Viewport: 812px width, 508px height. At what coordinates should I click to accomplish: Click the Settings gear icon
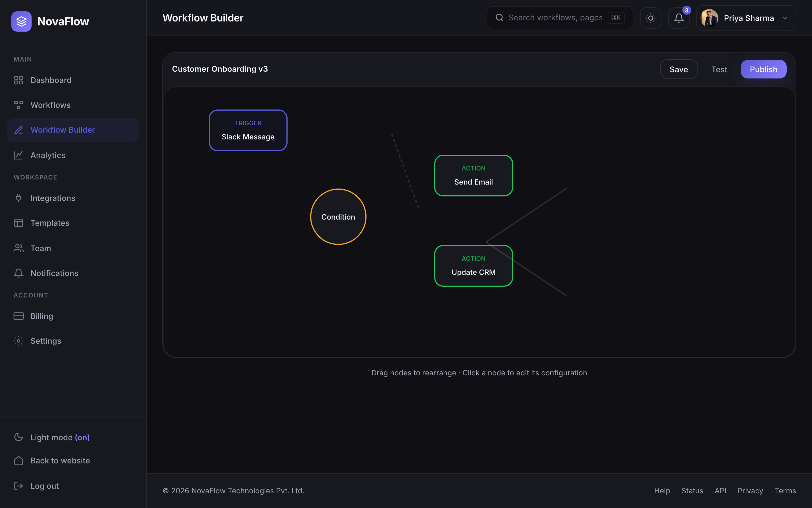click(x=18, y=341)
